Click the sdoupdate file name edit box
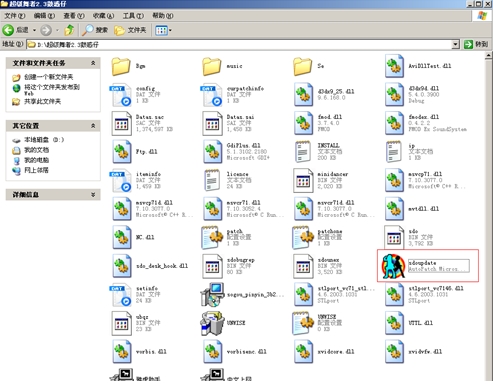The image size is (493, 385). 439,266
